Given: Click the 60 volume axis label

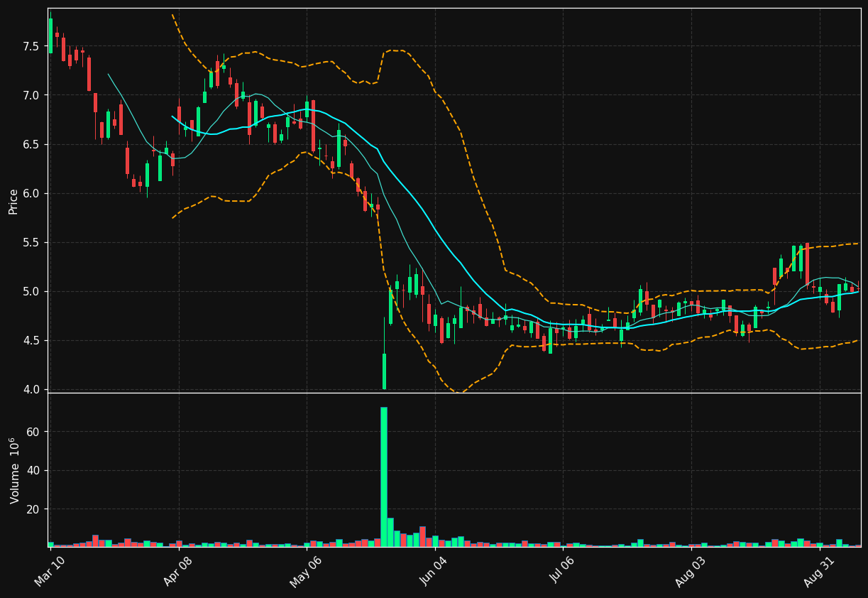Looking at the screenshot, I should (34, 432).
